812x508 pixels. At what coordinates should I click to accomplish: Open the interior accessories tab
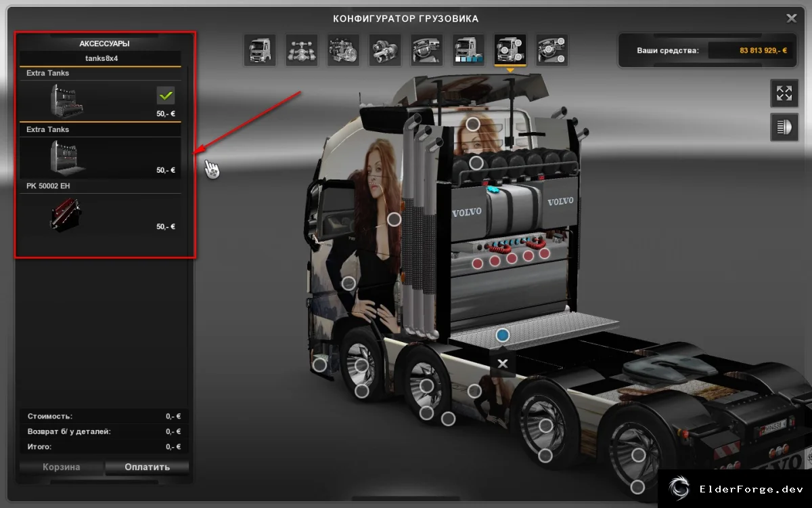[x=552, y=50]
